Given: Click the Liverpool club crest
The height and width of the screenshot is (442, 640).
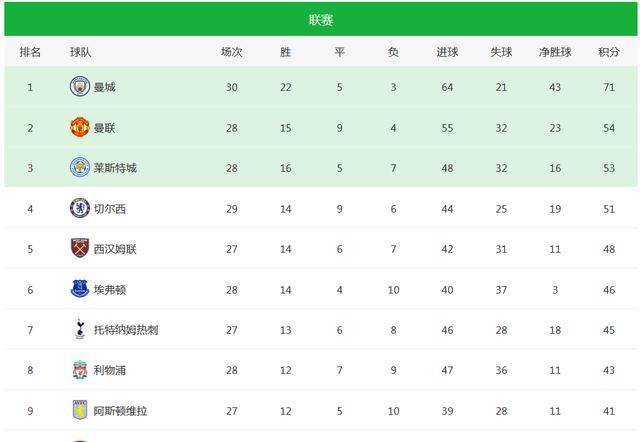Looking at the screenshot, I should click(x=80, y=370).
